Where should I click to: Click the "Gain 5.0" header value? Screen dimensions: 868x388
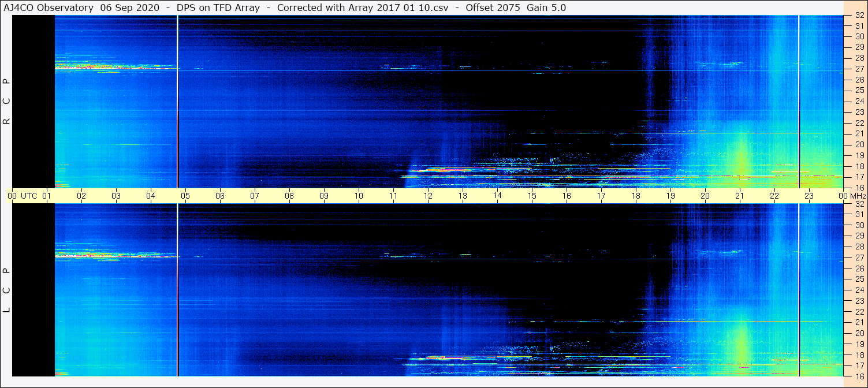click(x=546, y=8)
